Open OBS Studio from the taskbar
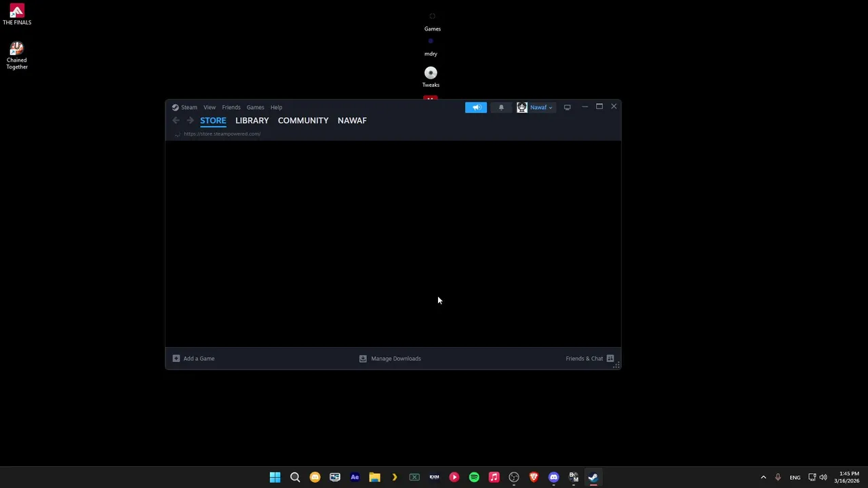The image size is (868, 488). point(514,477)
